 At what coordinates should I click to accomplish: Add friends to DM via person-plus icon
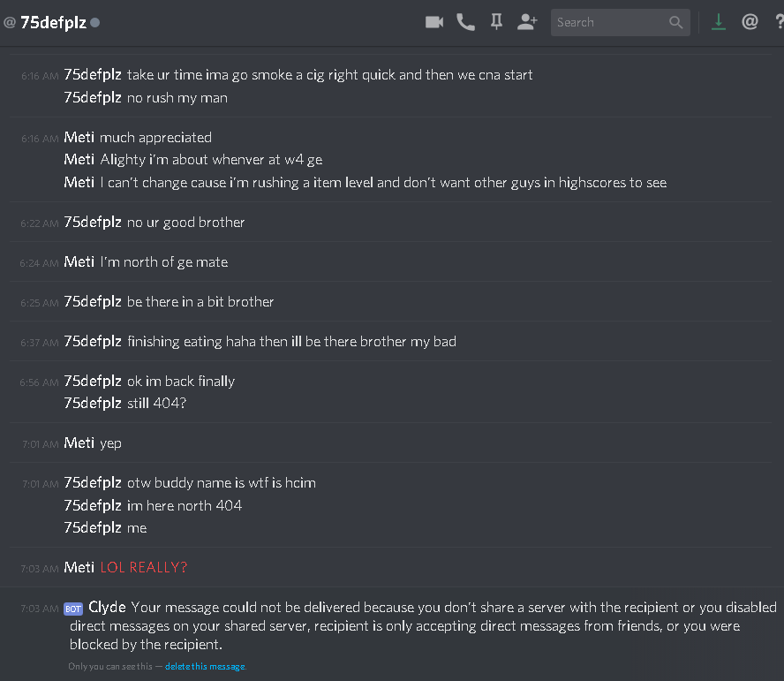pos(527,22)
